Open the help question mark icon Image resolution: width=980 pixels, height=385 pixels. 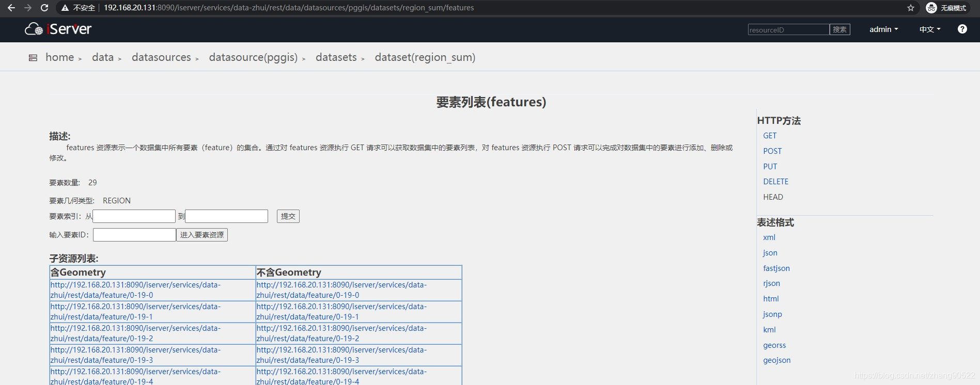[962, 29]
